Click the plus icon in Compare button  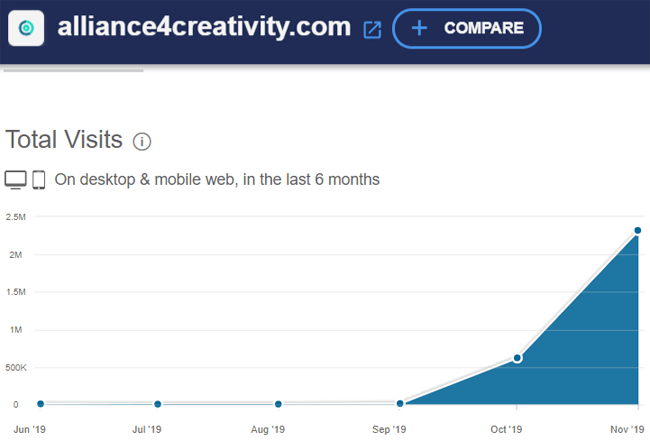[419, 28]
